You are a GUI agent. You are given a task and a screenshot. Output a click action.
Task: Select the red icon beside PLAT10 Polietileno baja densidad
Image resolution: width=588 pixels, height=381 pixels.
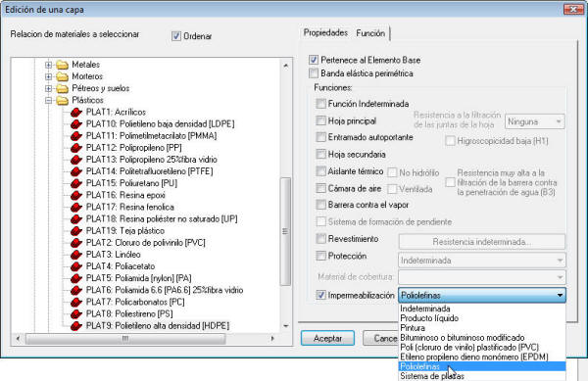coord(76,124)
